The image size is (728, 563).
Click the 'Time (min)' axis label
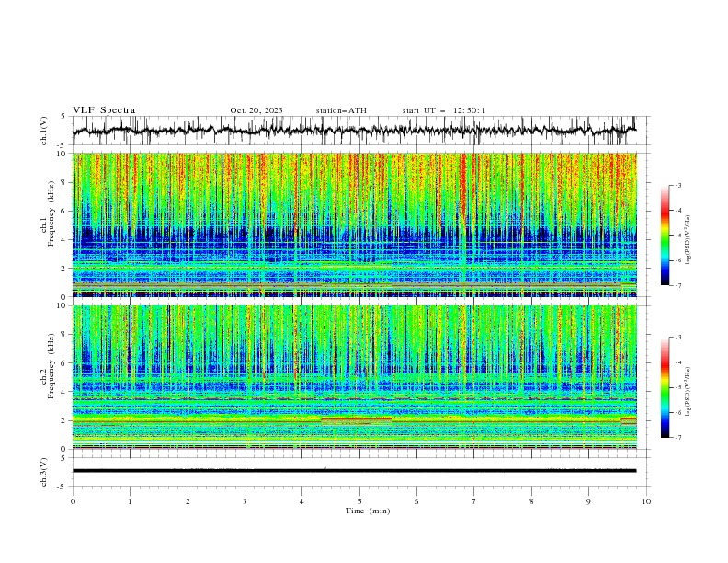click(x=368, y=511)
